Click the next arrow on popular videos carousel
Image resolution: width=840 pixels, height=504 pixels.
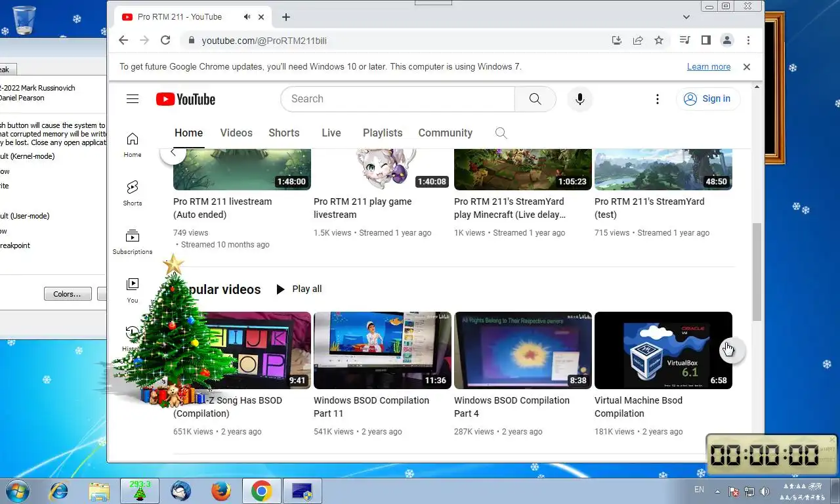click(x=732, y=350)
